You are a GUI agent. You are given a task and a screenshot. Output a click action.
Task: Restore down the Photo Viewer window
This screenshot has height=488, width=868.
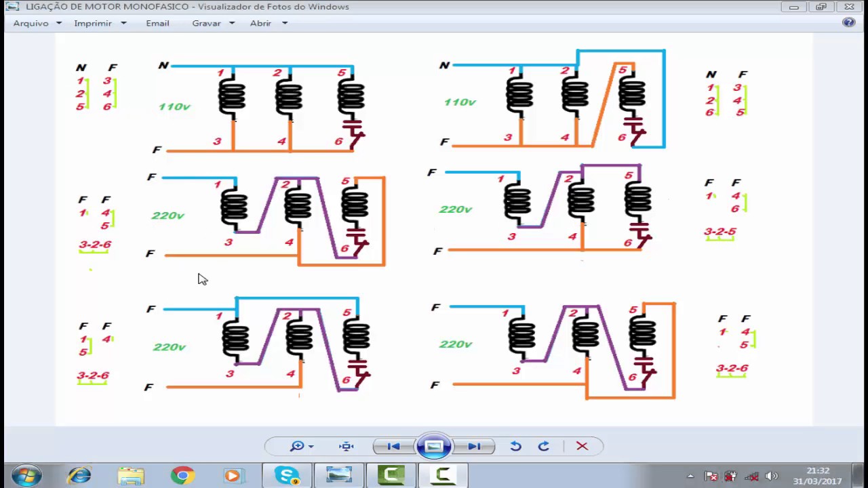(821, 7)
